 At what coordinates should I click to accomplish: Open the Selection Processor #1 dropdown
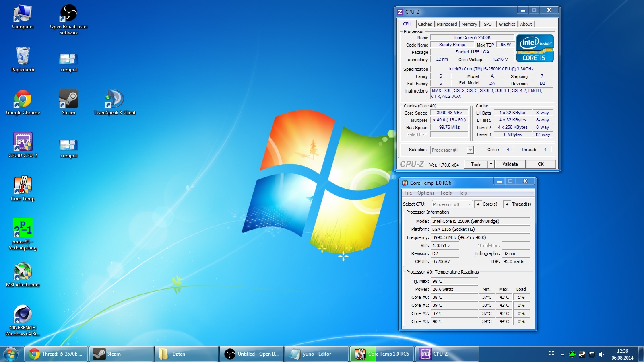(x=452, y=150)
